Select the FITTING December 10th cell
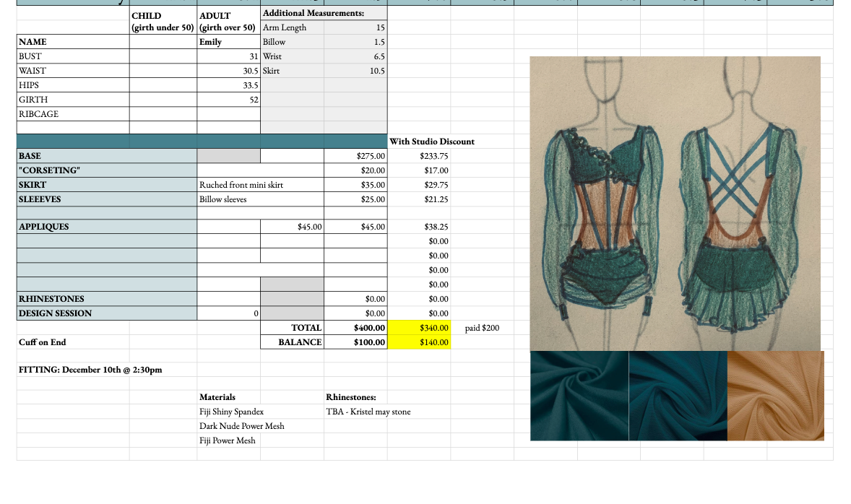This screenshot has width=851, height=504. [90, 370]
